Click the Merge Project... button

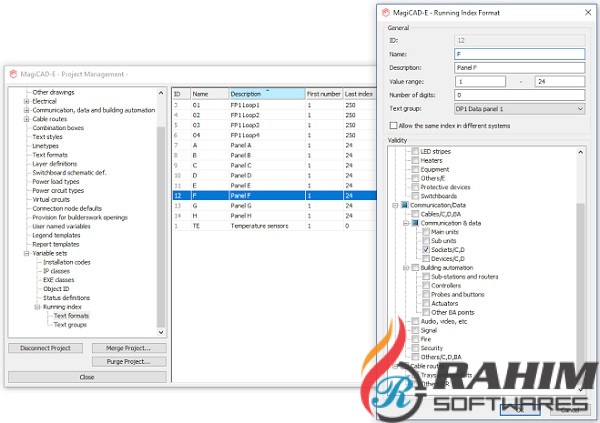[129, 348]
